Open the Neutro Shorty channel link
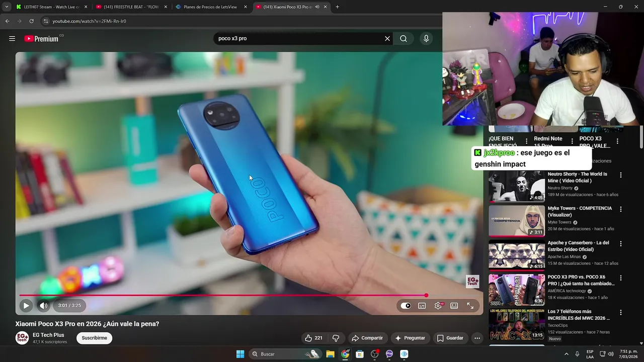644x362 pixels. point(560,188)
